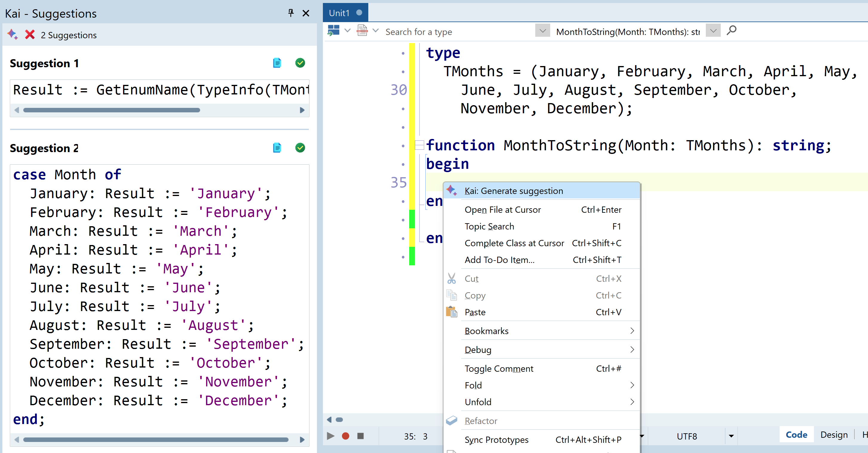The image size is (868, 453).
Task: Click the '2 Suggestions' label
Action: click(68, 35)
